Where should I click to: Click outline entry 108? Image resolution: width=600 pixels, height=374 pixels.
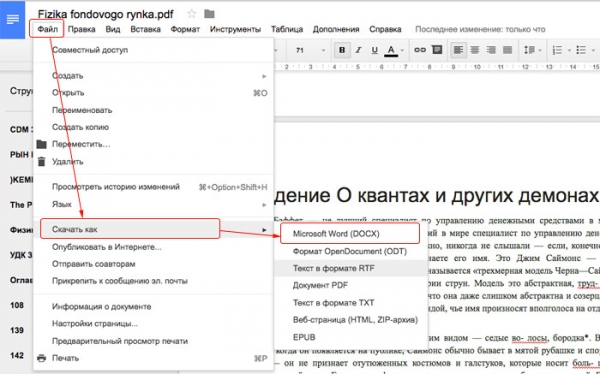click(x=17, y=305)
